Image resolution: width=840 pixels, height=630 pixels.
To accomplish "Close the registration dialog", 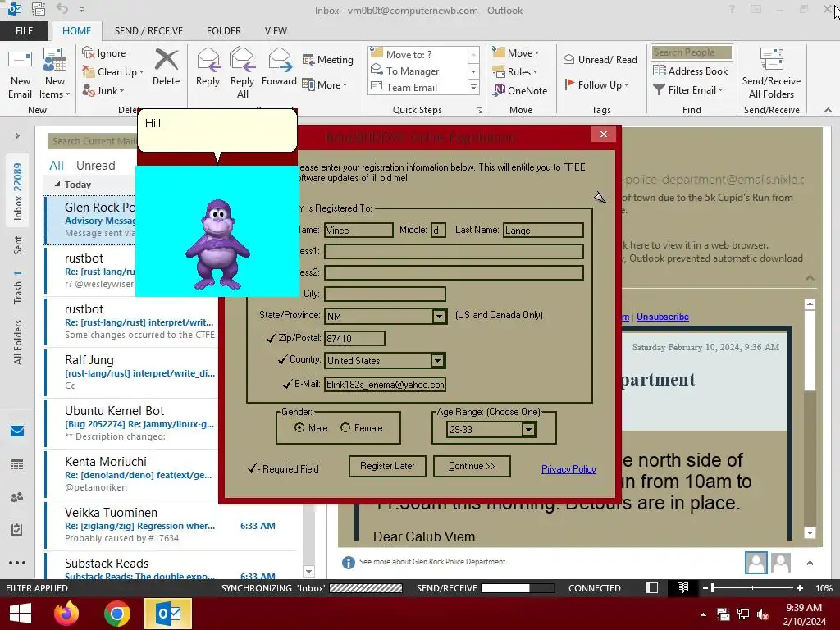I will click(603, 134).
